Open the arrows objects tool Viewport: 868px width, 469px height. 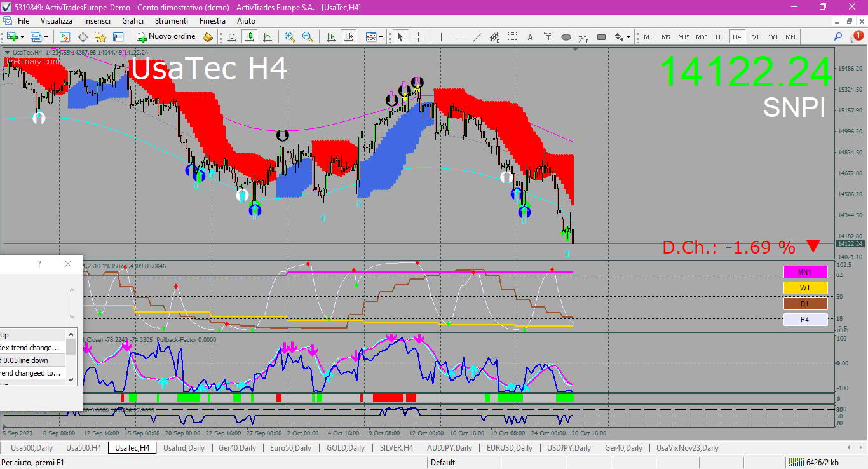tap(618, 37)
